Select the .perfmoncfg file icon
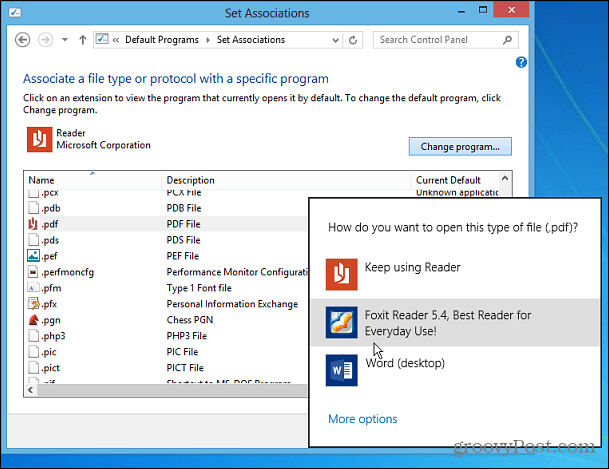The image size is (609, 469). [33, 272]
